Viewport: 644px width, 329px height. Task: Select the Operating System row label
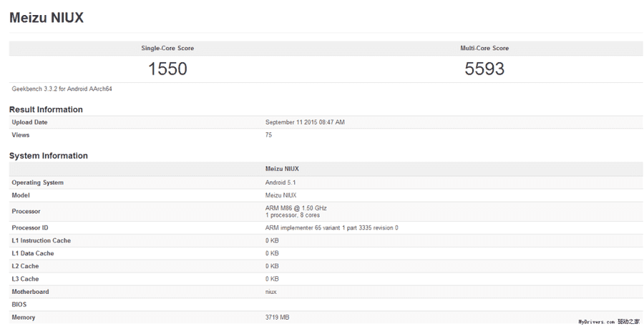tap(38, 182)
